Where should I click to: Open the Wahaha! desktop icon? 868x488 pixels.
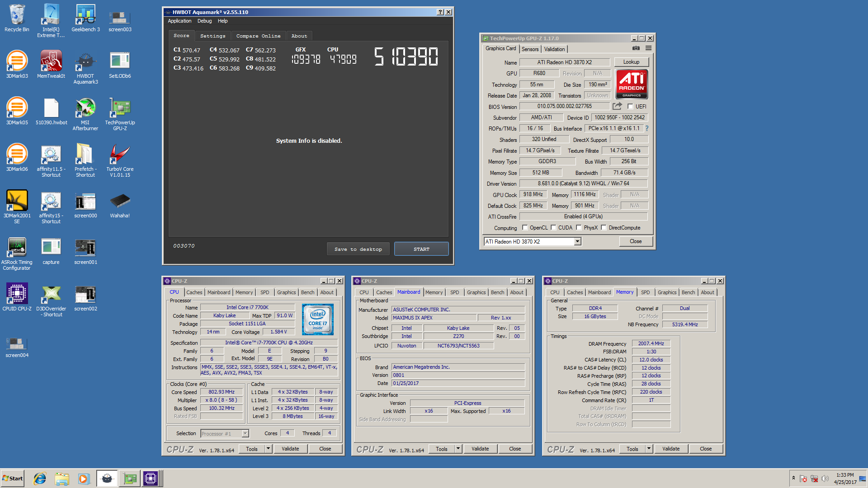120,204
